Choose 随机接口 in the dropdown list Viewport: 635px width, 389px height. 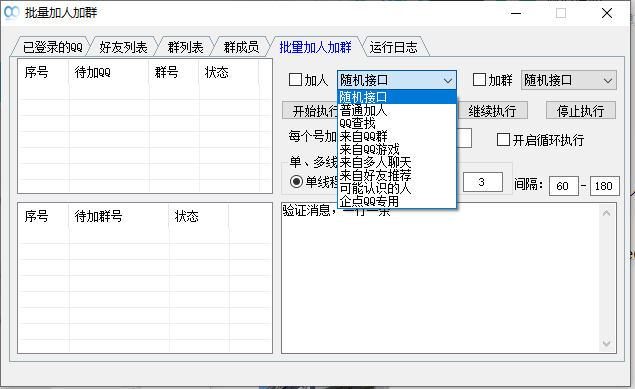coord(397,97)
